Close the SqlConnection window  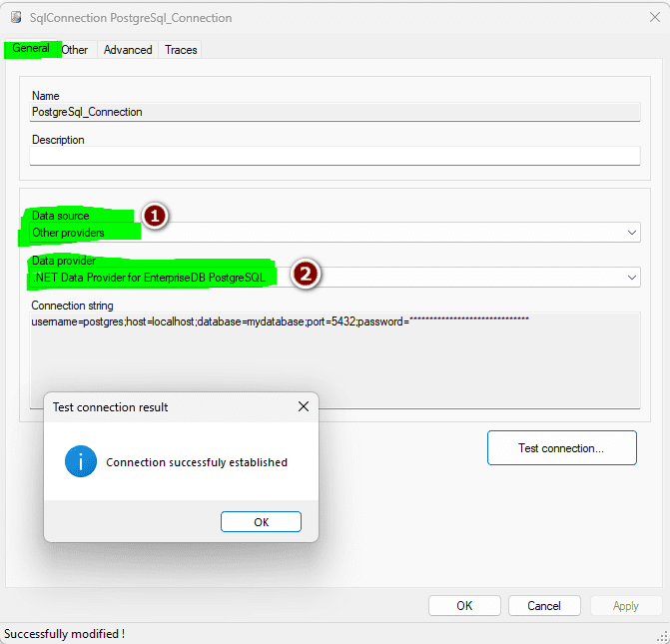(655, 17)
